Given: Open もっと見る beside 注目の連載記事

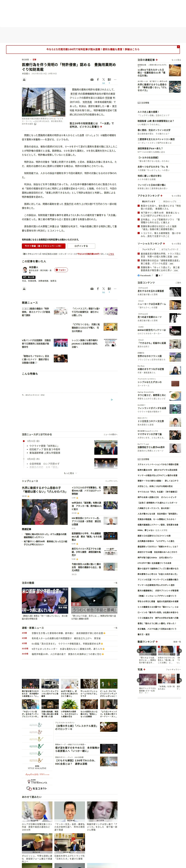Looking at the screenshot, I should point(176,60).
